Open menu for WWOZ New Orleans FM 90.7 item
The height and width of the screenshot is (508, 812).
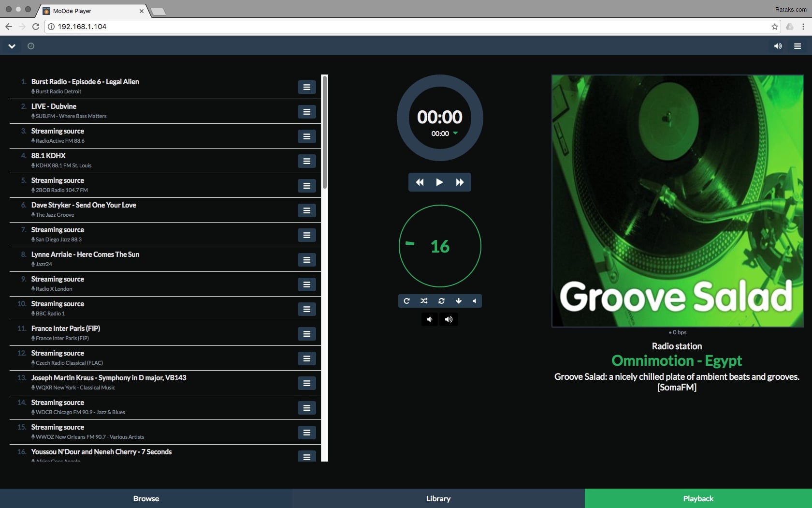pyautogui.click(x=306, y=433)
